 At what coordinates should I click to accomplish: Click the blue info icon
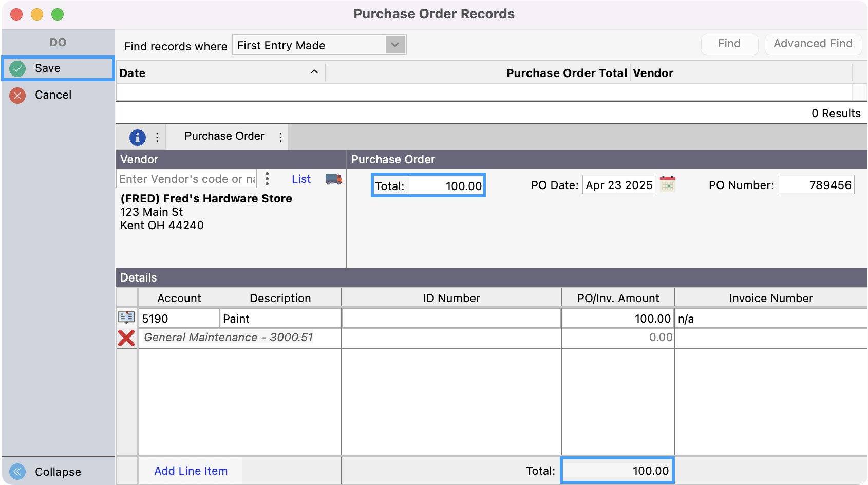click(137, 137)
